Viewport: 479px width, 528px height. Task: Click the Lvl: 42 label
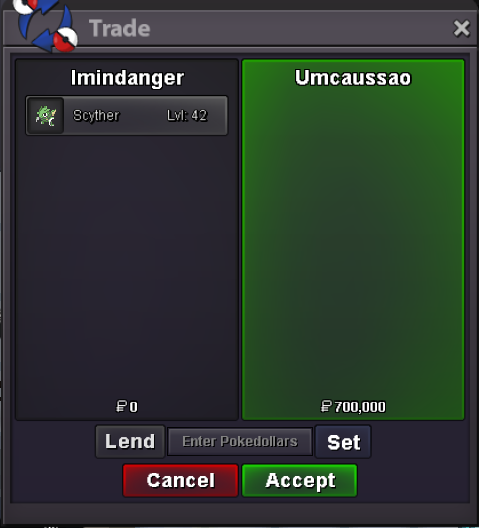point(187,116)
